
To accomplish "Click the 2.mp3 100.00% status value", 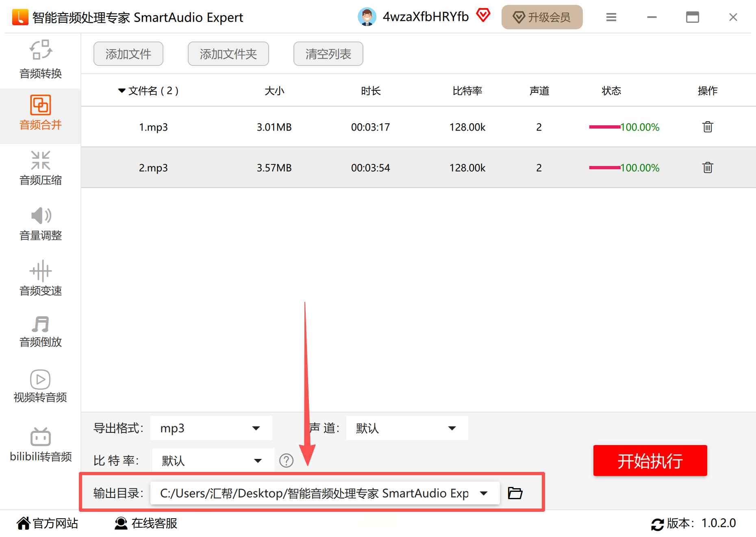I will [640, 168].
